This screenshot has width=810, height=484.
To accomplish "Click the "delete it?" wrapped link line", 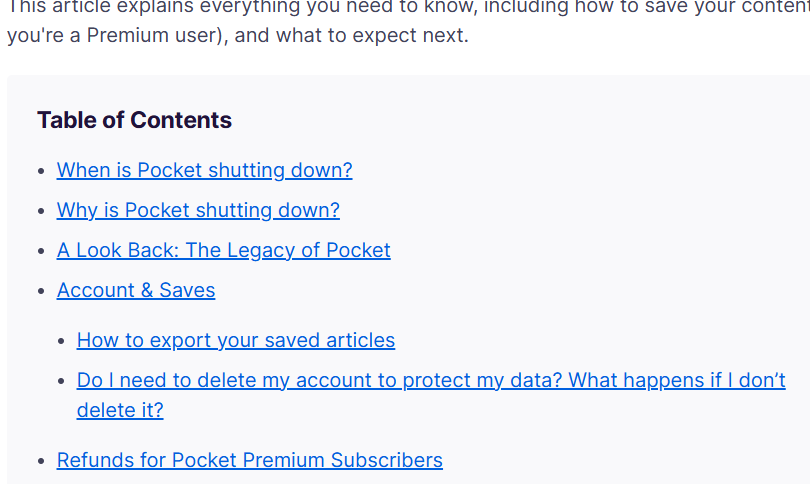I will (x=120, y=411).
